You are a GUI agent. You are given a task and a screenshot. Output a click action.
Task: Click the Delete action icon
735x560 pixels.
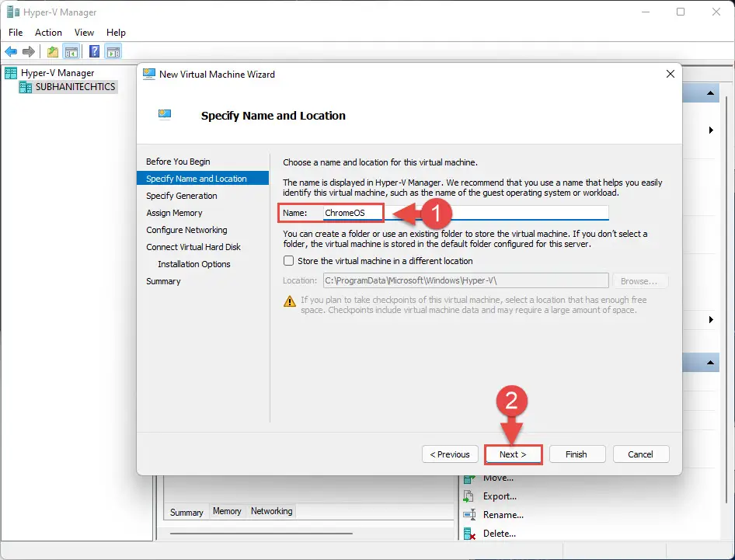tap(469, 534)
